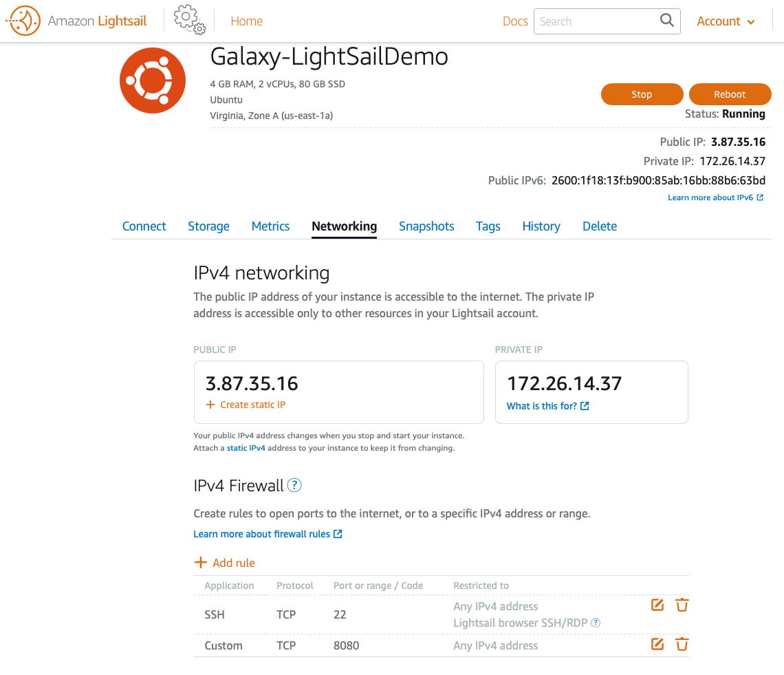Click the Amazon Lightsail logo icon
Image resolution: width=784 pixels, height=675 pixels.
coord(23,21)
